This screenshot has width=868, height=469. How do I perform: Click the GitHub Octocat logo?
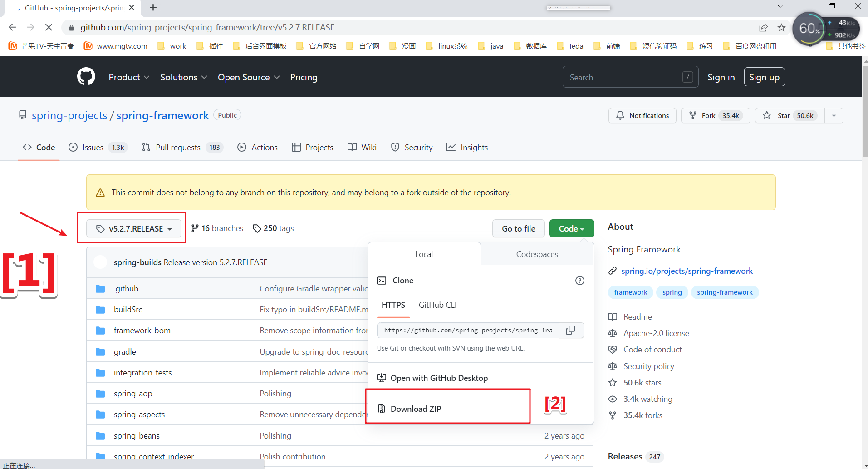pyautogui.click(x=86, y=77)
